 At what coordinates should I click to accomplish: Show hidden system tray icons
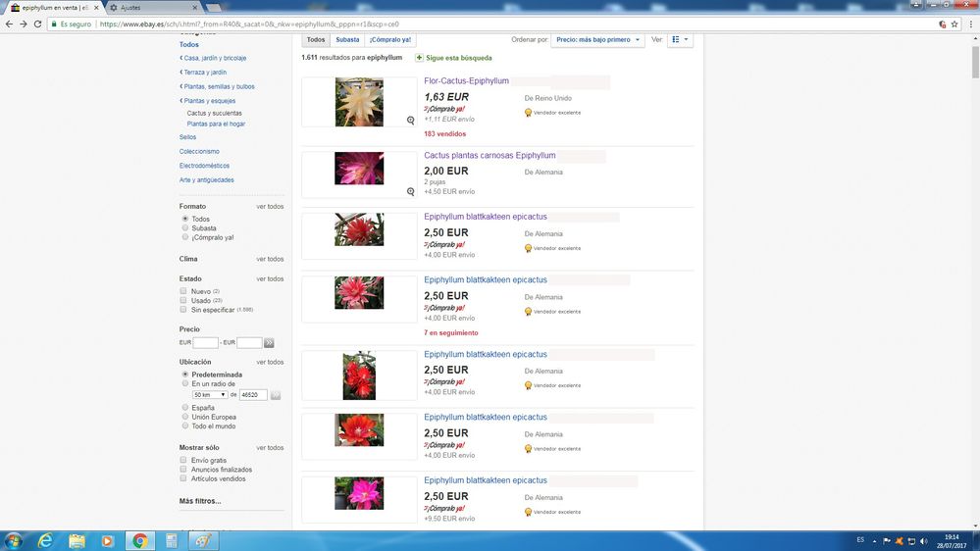[874, 541]
